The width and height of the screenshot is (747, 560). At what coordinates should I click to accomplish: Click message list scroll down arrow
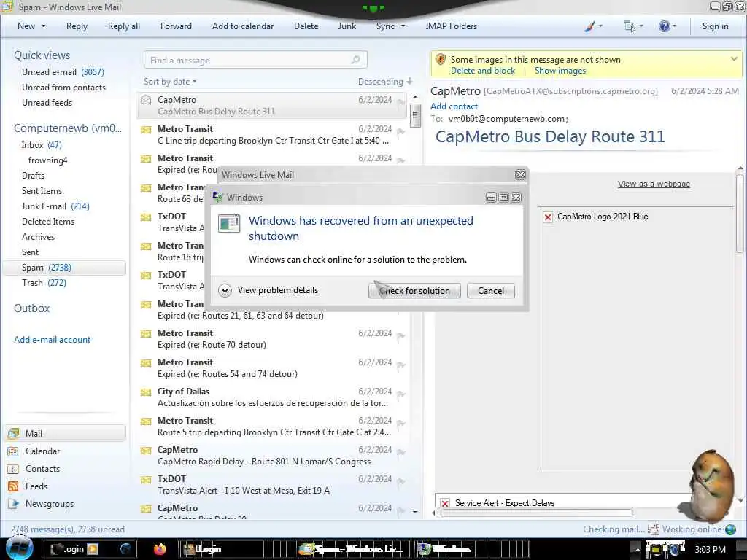pyautogui.click(x=415, y=512)
